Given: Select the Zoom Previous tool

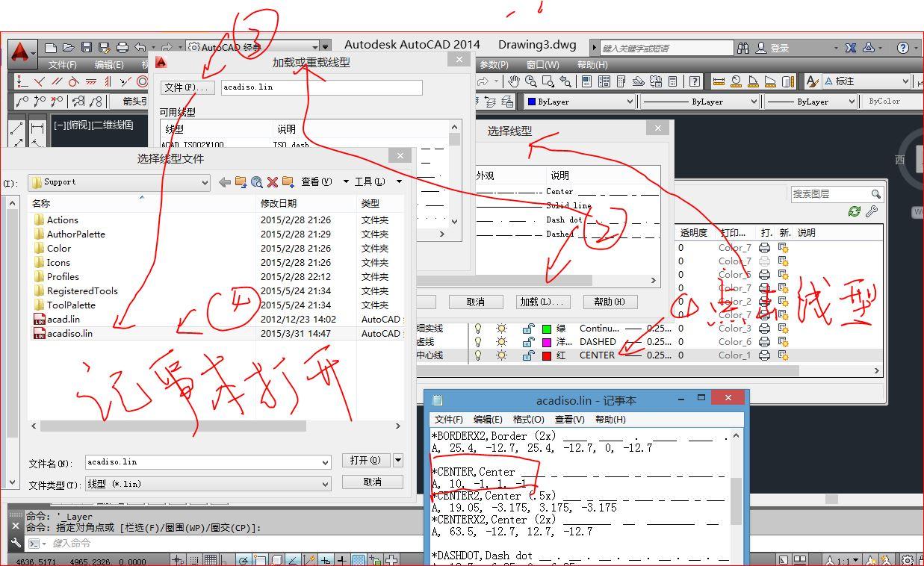Looking at the screenshot, I should [565, 81].
